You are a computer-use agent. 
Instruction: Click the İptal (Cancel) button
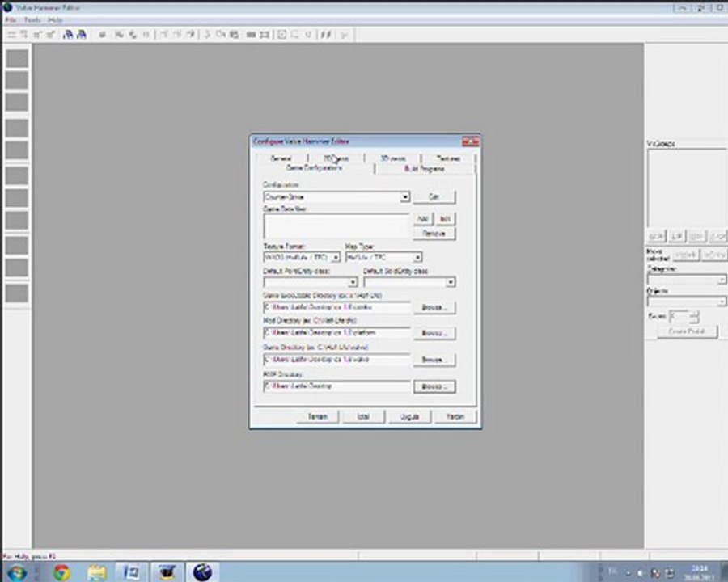tap(363, 416)
